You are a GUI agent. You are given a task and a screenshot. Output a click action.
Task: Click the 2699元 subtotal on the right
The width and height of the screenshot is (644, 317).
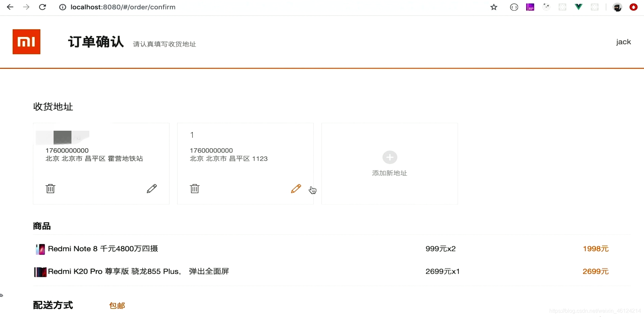[595, 271]
